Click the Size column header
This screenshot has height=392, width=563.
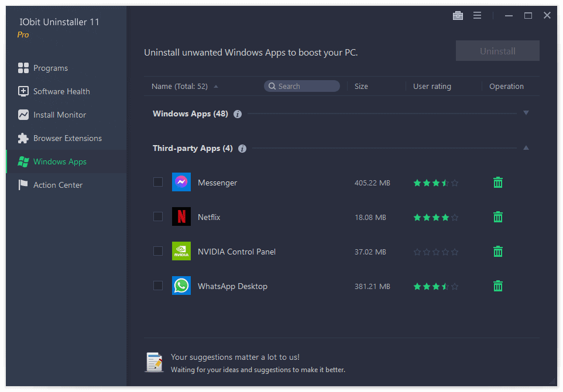tap(361, 86)
